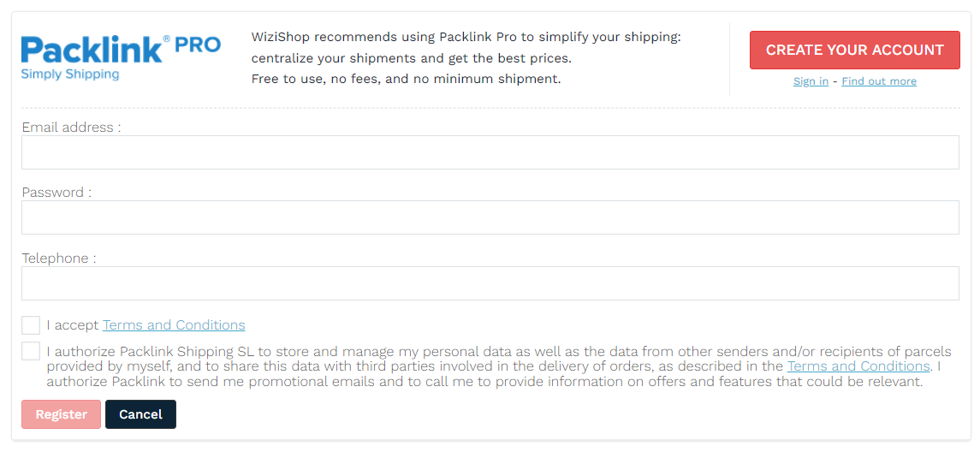The height and width of the screenshot is (452, 980).
Task: Open Terms and Conditions link beside I accept
Action: click(x=174, y=325)
